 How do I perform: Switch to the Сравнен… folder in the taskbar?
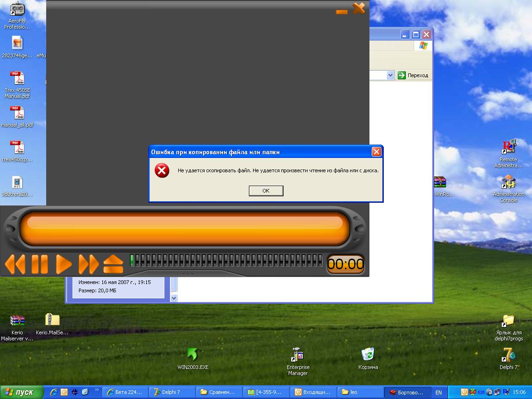[219, 392]
